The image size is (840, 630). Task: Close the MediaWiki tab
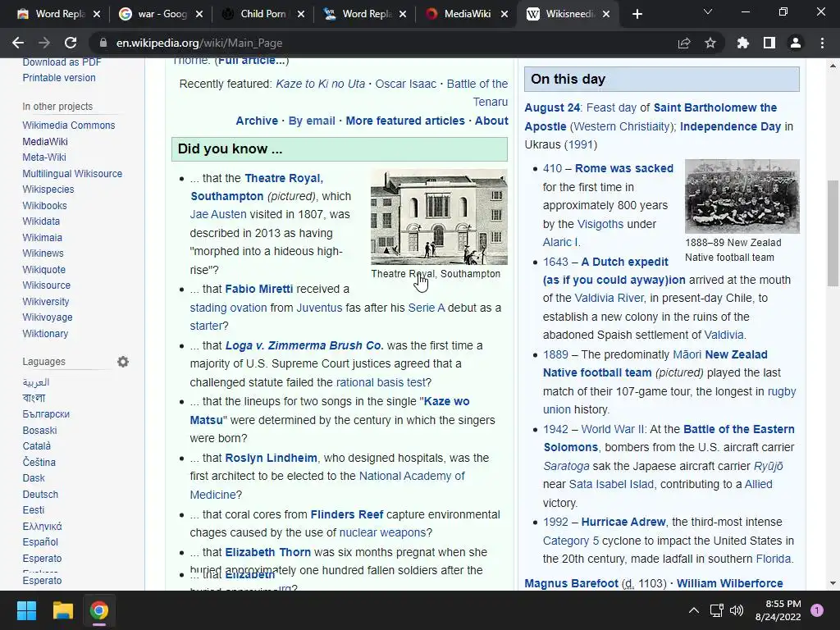504,14
